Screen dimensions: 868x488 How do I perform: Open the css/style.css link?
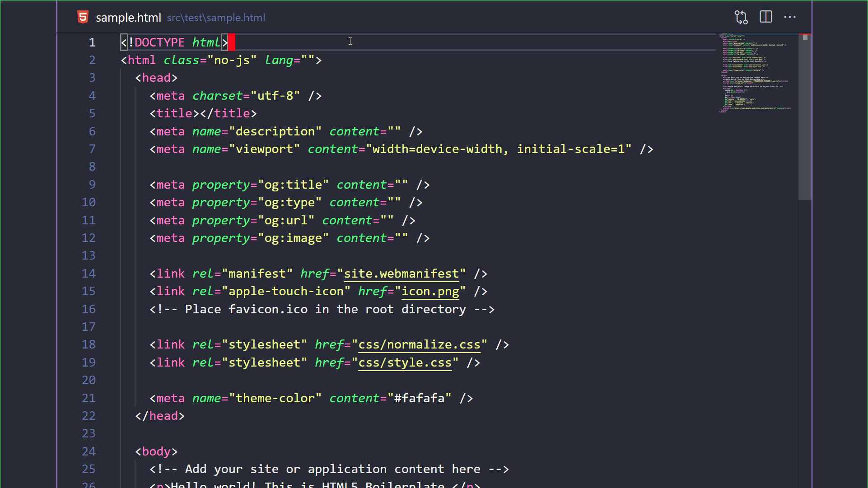coord(405,363)
